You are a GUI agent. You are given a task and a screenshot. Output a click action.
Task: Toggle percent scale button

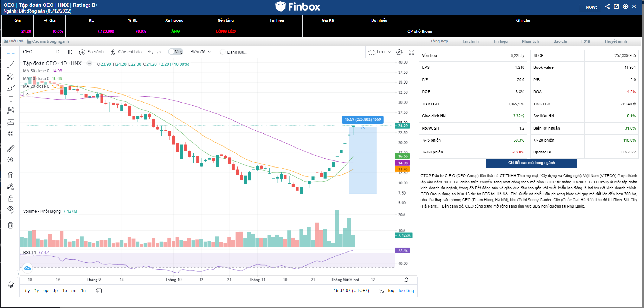point(381,291)
